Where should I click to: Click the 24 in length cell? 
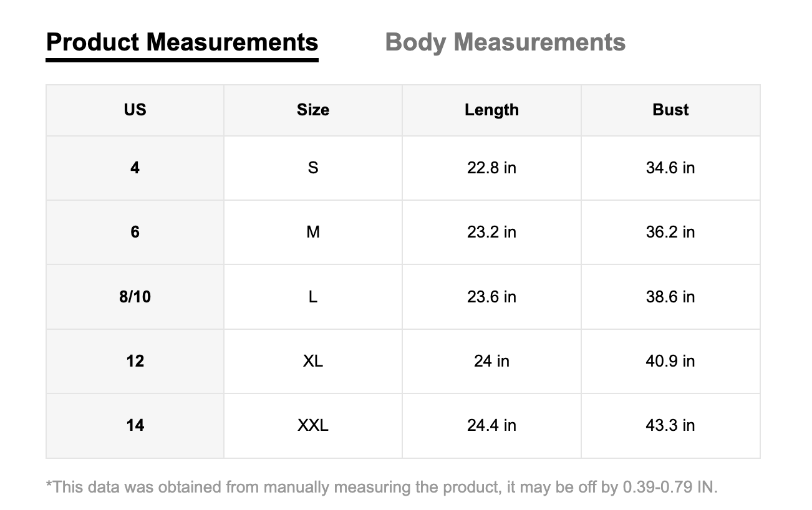coord(491,361)
